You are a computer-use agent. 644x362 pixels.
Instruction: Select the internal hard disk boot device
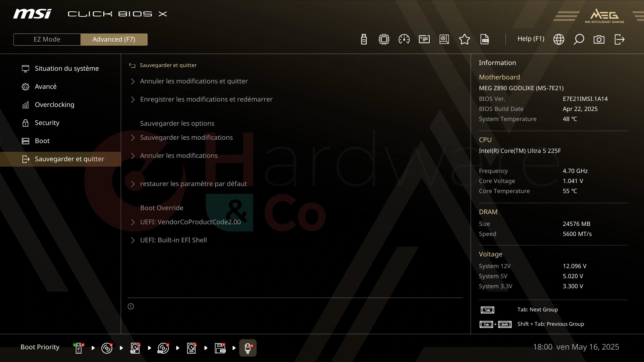(192, 348)
